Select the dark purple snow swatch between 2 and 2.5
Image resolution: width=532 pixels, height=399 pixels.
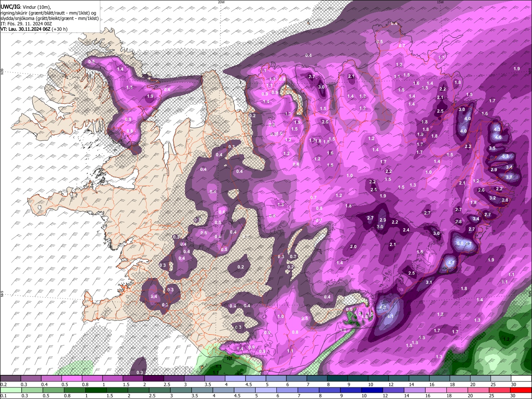point(153,378)
